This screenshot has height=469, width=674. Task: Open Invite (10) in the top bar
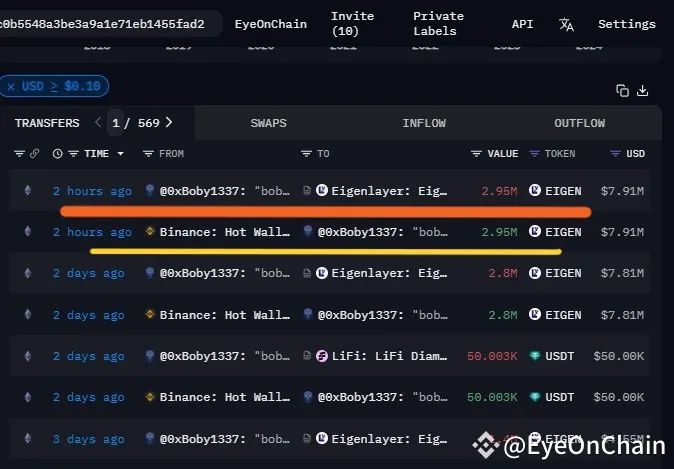352,24
